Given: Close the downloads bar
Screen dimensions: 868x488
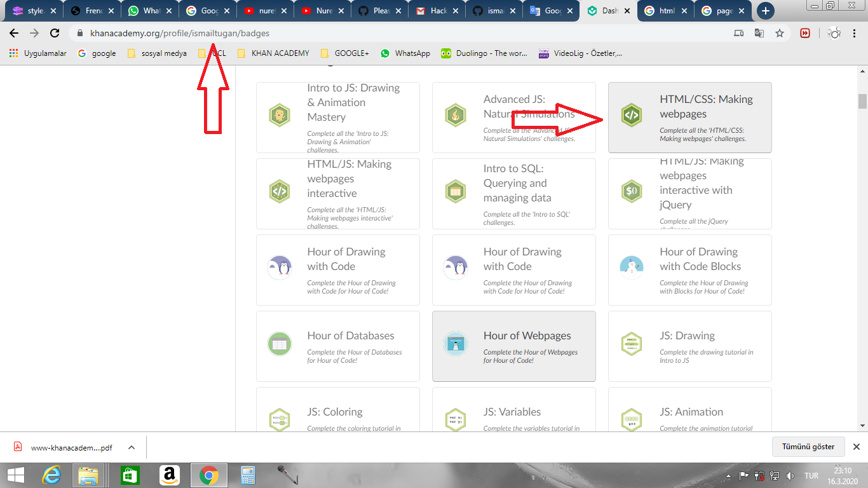Looking at the screenshot, I should [857, 447].
